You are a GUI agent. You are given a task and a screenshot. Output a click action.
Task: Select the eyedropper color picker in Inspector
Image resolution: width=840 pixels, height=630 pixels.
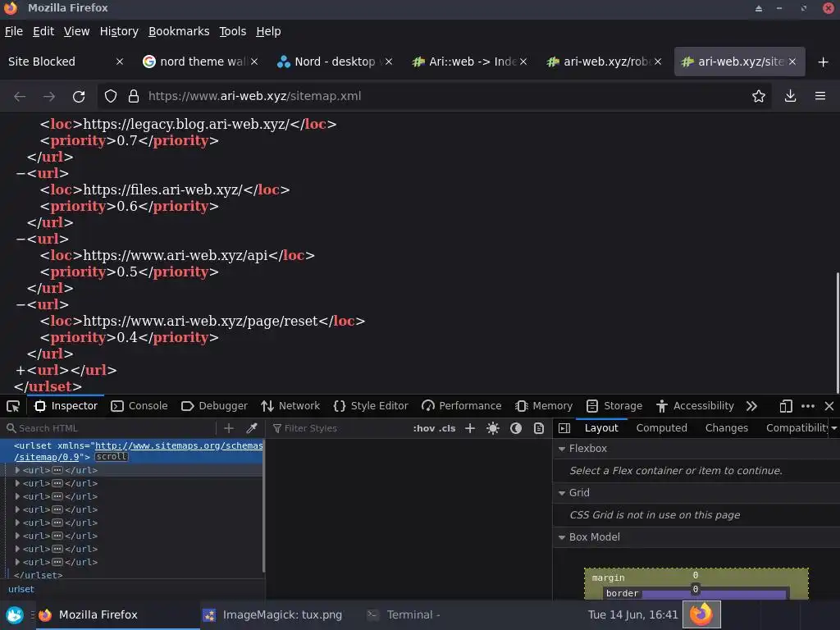pos(251,428)
